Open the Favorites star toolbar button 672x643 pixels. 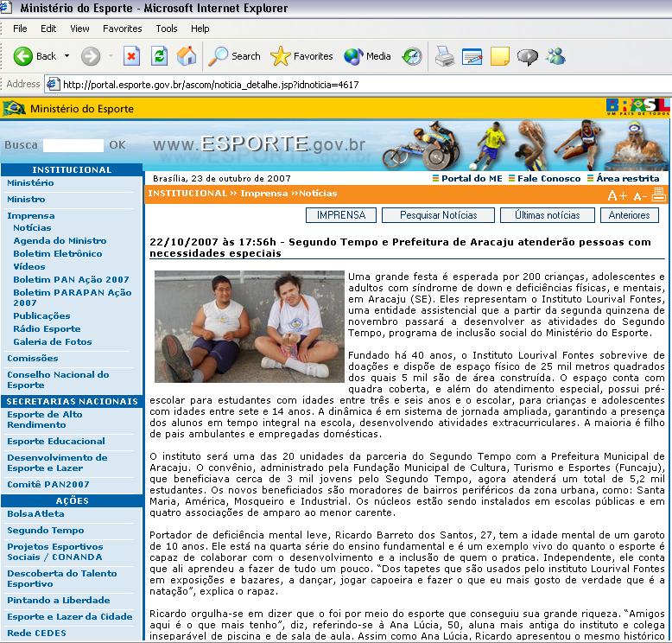(301, 56)
